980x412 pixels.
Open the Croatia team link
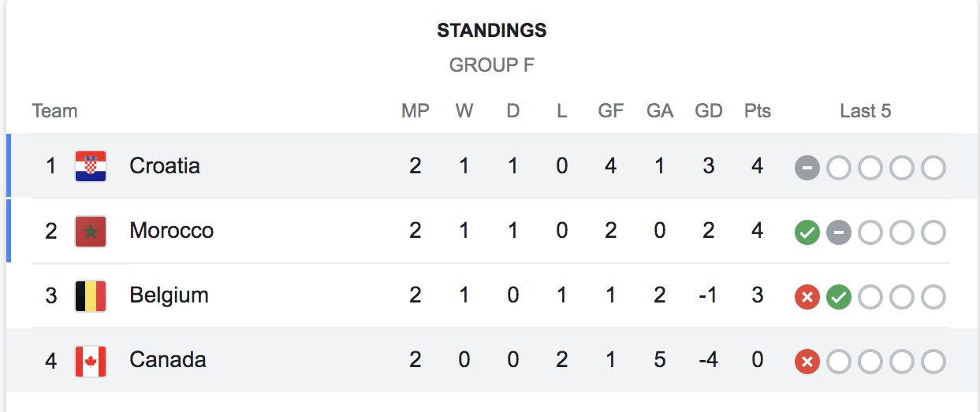[x=165, y=166]
